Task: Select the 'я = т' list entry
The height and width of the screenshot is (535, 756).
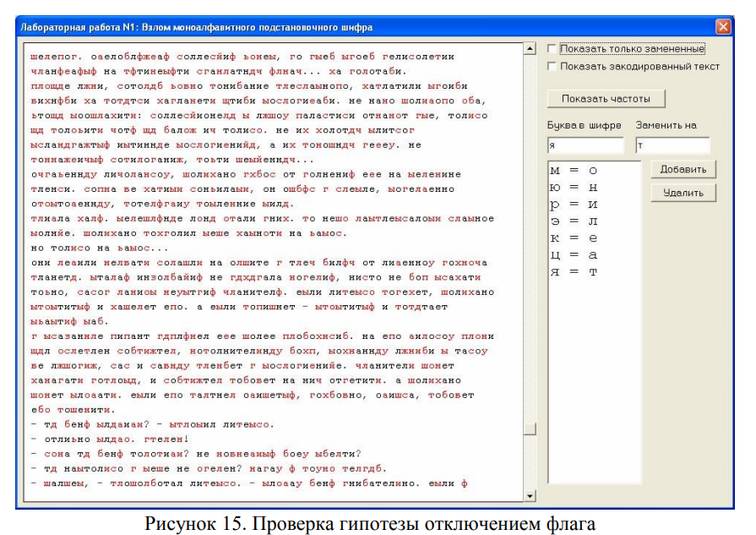Action: click(574, 272)
